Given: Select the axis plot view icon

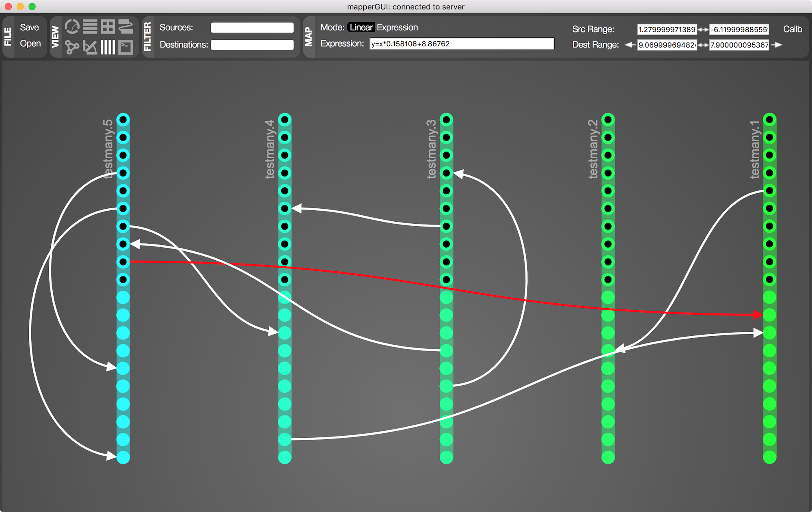Looking at the screenshot, I should pos(90,47).
